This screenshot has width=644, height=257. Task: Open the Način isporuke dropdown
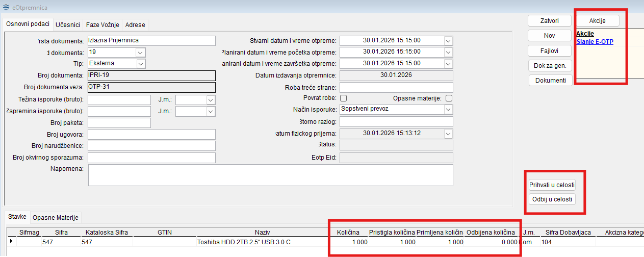[448, 109]
